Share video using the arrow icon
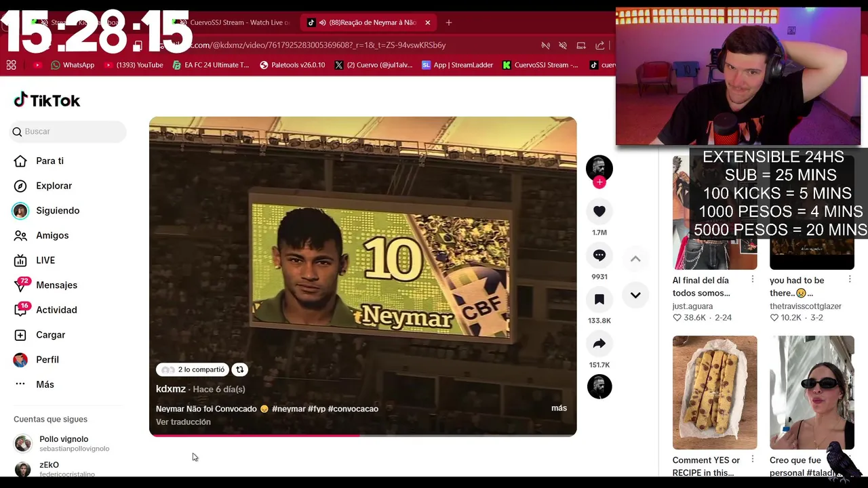The height and width of the screenshot is (488, 868). [599, 344]
